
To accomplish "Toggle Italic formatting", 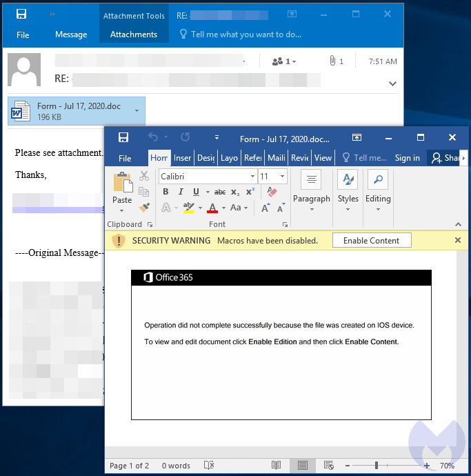I will (x=181, y=192).
